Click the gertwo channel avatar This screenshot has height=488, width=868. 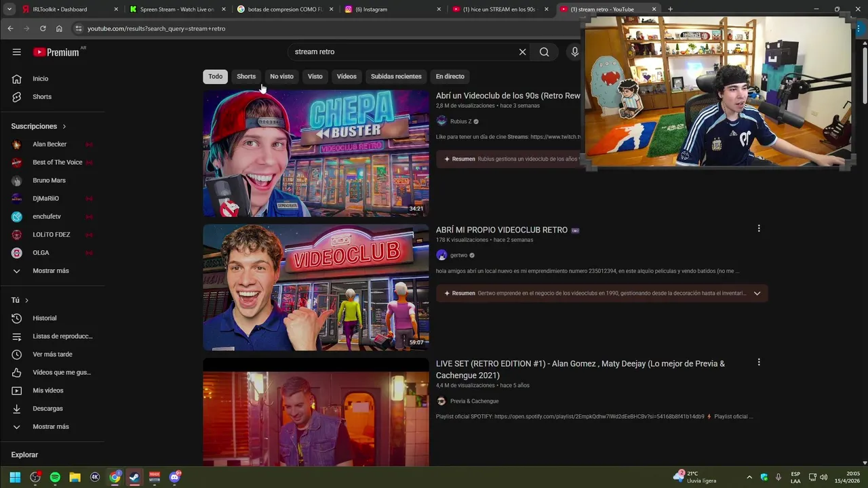pyautogui.click(x=441, y=256)
